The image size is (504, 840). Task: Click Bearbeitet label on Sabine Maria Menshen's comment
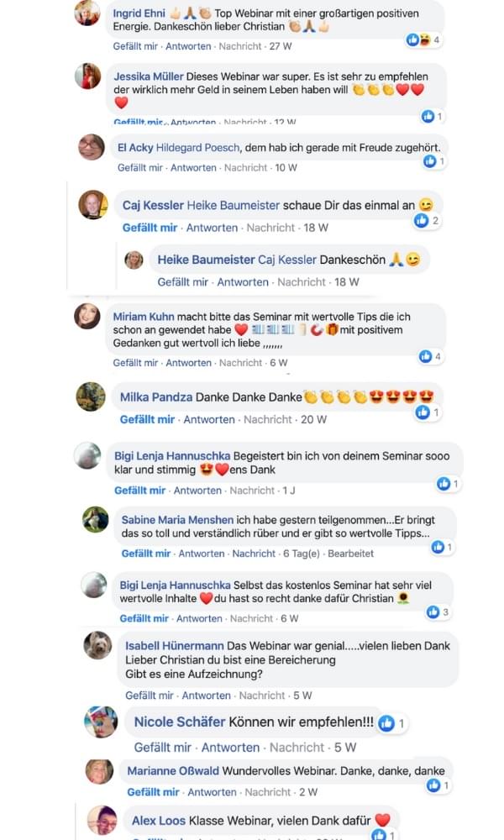(x=350, y=554)
